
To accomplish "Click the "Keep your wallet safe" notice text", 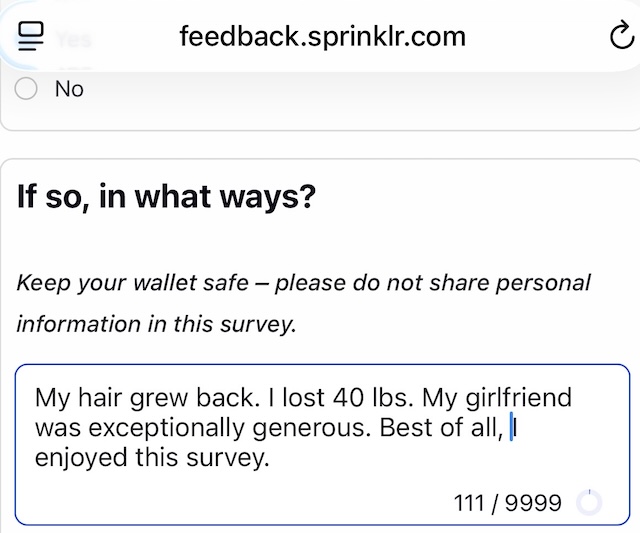I will click(133, 283).
